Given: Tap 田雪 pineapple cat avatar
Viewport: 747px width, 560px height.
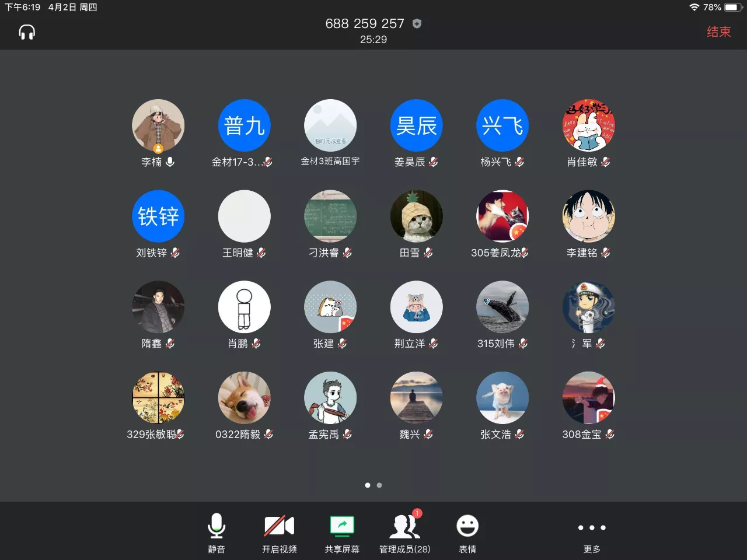Looking at the screenshot, I should pyautogui.click(x=416, y=216).
